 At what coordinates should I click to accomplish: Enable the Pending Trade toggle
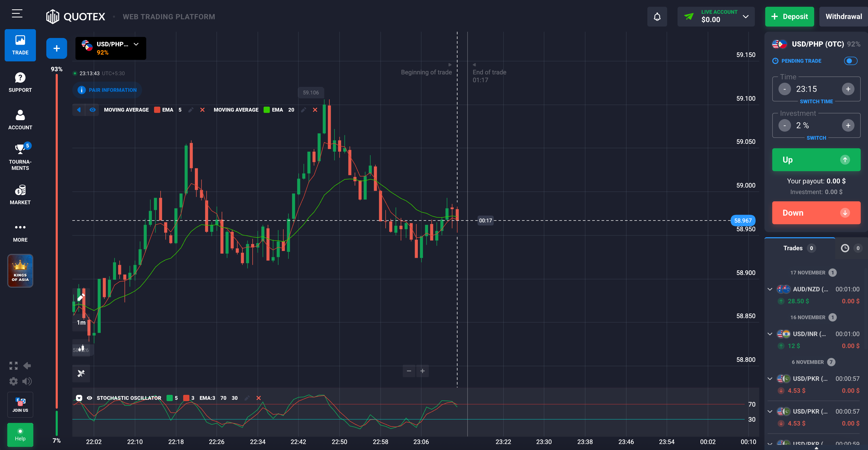851,61
